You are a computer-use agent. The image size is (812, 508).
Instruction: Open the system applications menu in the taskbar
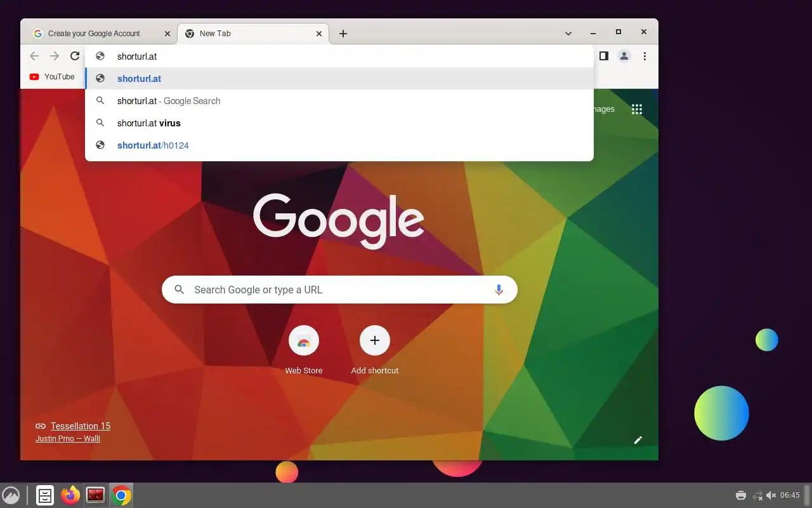[11, 495]
